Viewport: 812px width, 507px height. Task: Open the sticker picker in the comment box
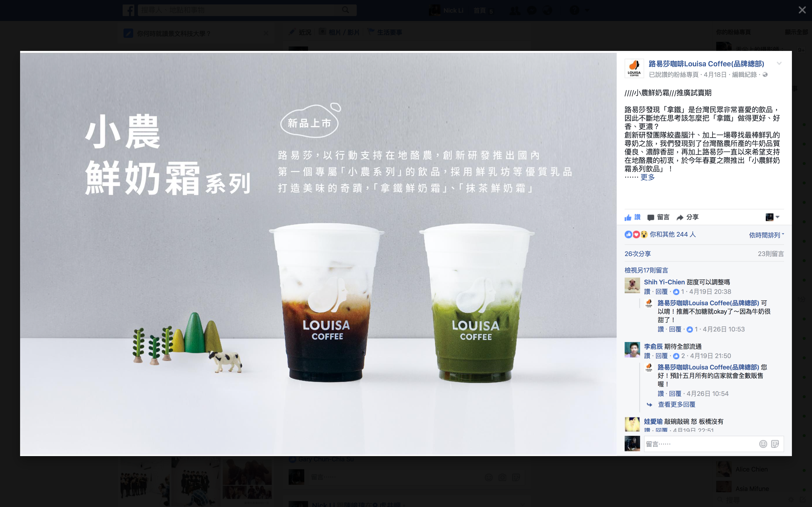coord(775,444)
